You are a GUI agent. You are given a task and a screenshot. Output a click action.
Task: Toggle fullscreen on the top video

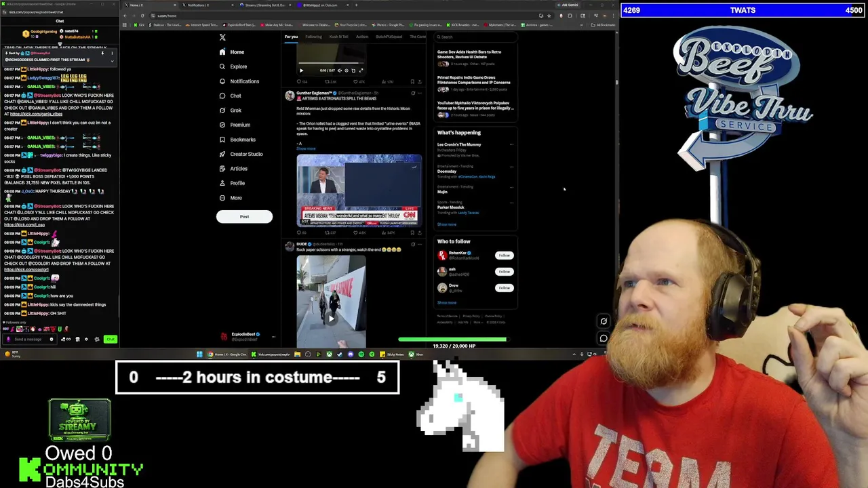[361, 70]
